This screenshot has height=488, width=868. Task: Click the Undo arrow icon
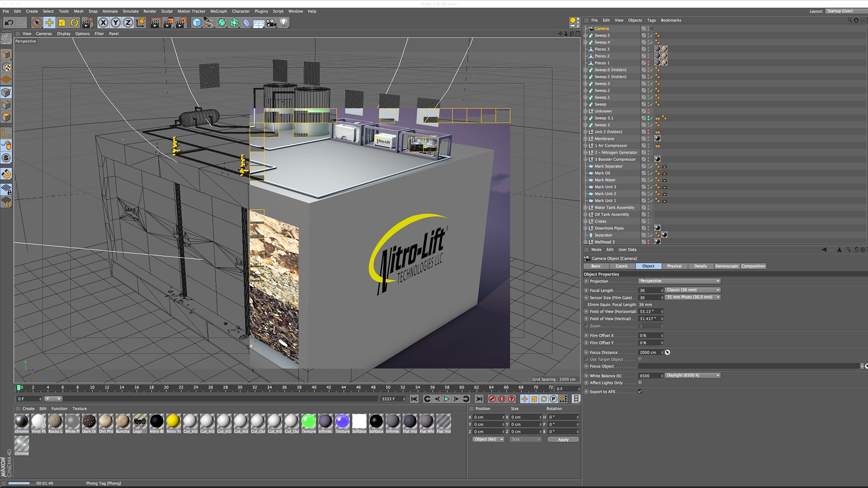click(9, 23)
